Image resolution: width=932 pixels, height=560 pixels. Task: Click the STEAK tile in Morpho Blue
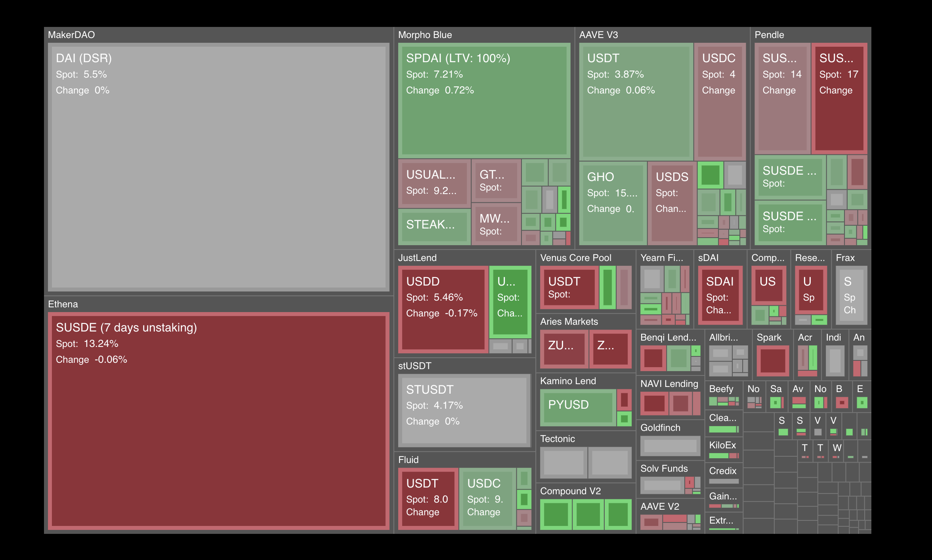tap(434, 227)
